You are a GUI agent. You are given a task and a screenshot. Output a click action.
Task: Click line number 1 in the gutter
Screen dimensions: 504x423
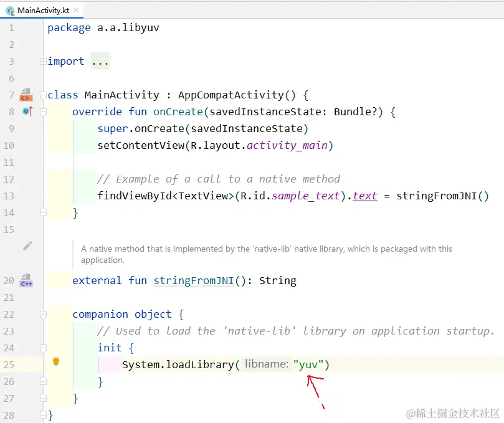[11, 28]
